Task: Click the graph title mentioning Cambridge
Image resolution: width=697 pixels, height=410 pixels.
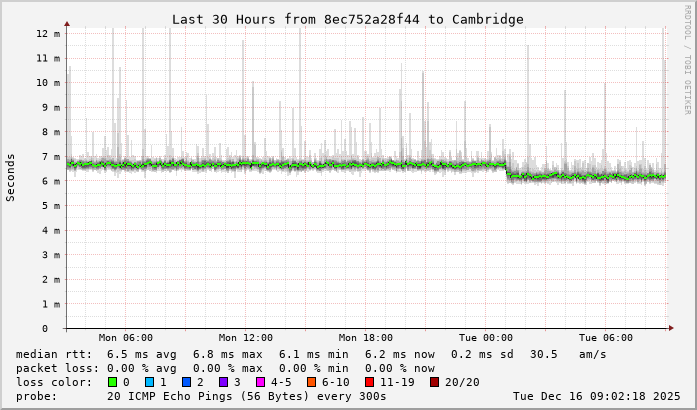Action: (x=347, y=19)
